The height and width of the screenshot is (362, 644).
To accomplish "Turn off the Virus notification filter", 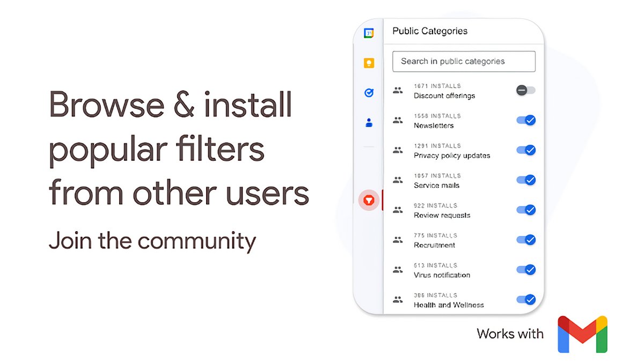I will [526, 269].
